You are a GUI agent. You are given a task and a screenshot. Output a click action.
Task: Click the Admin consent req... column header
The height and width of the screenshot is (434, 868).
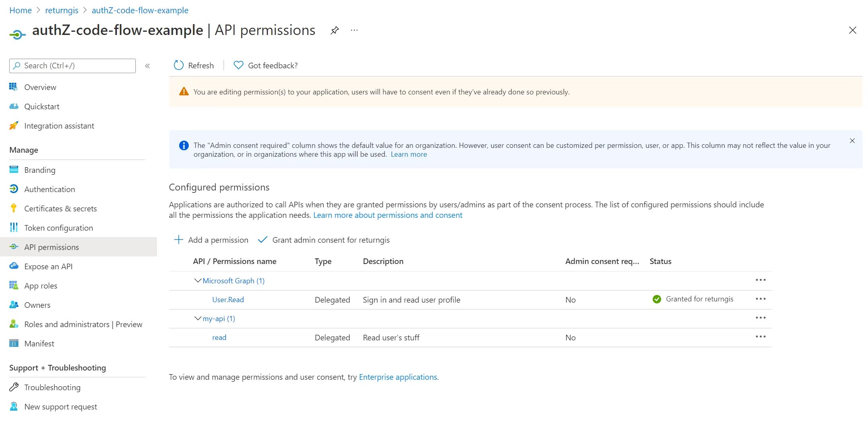pyautogui.click(x=602, y=261)
